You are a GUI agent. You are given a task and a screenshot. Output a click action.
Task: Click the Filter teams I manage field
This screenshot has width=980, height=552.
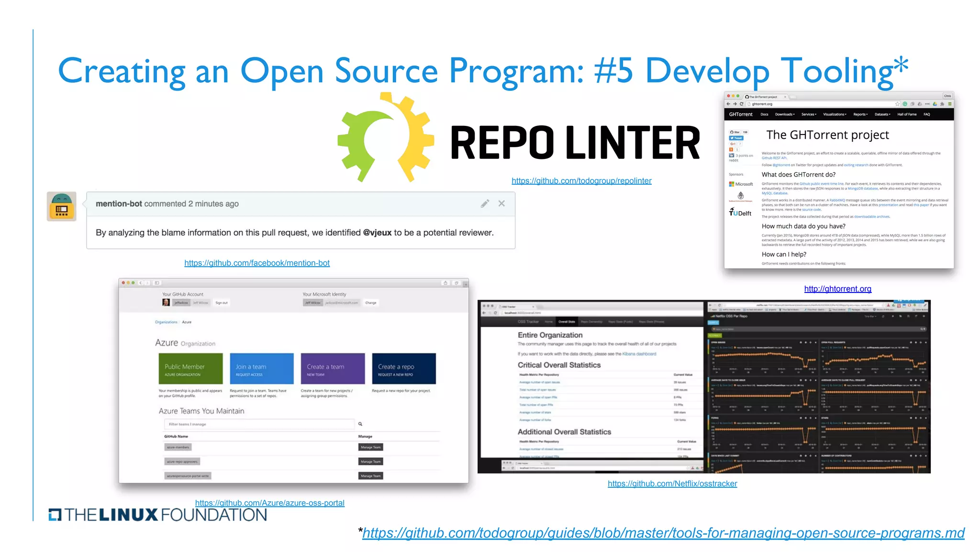(259, 424)
